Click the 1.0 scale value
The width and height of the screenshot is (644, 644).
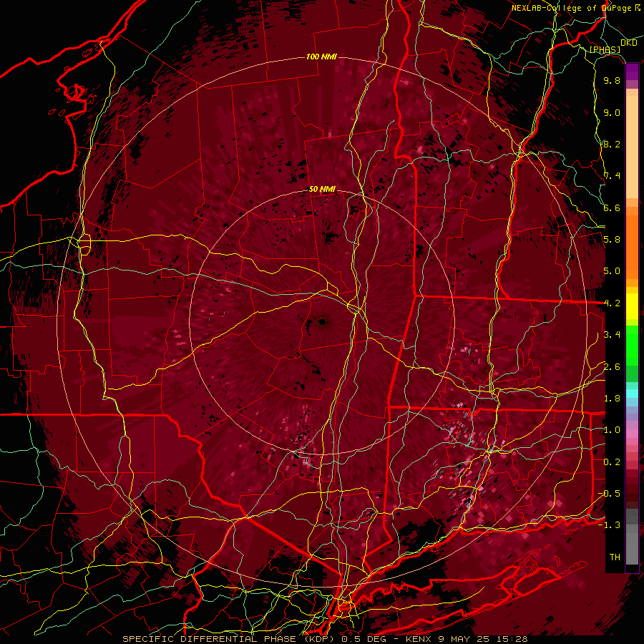[x=612, y=430]
